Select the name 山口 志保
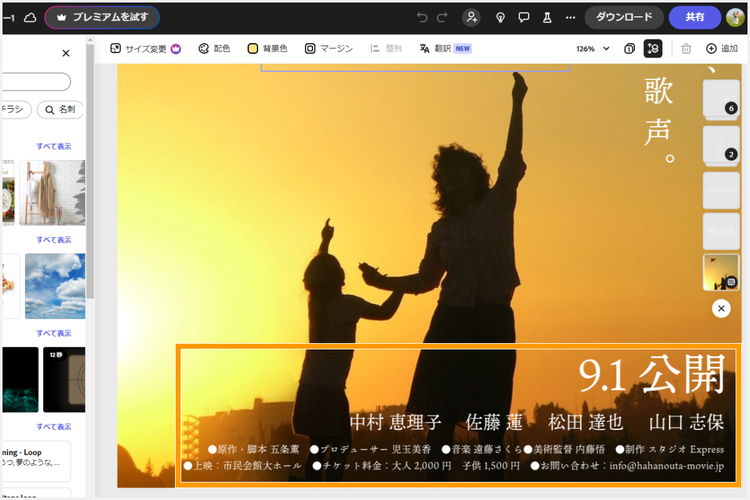Screen dimensions: 750x500 click(x=686, y=422)
